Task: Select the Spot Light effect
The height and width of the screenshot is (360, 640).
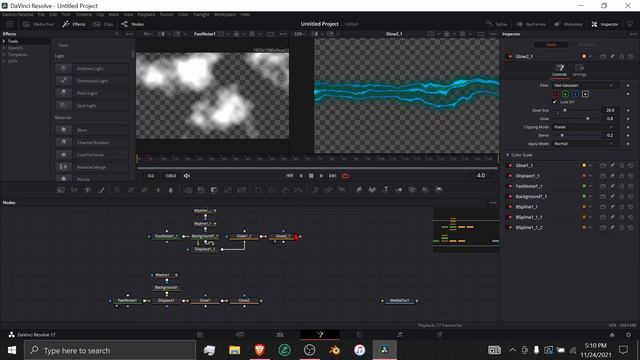Action: [91, 105]
